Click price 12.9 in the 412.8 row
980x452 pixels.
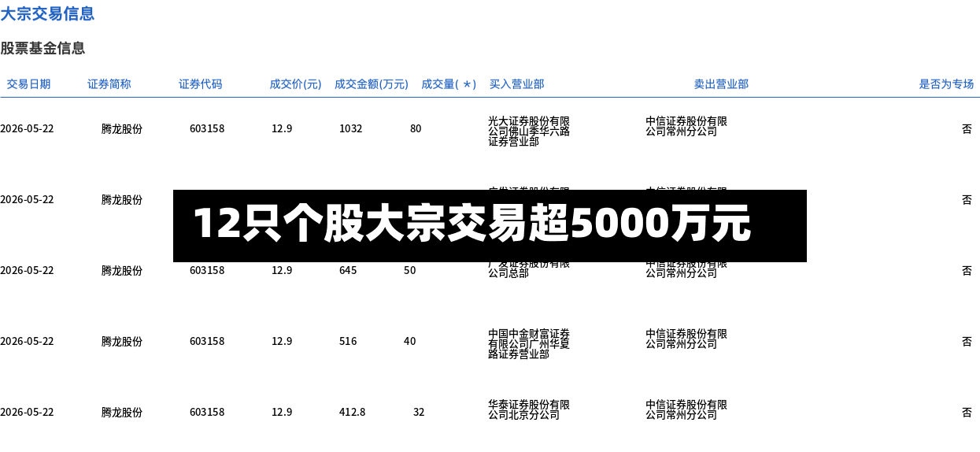tap(282, 412)
